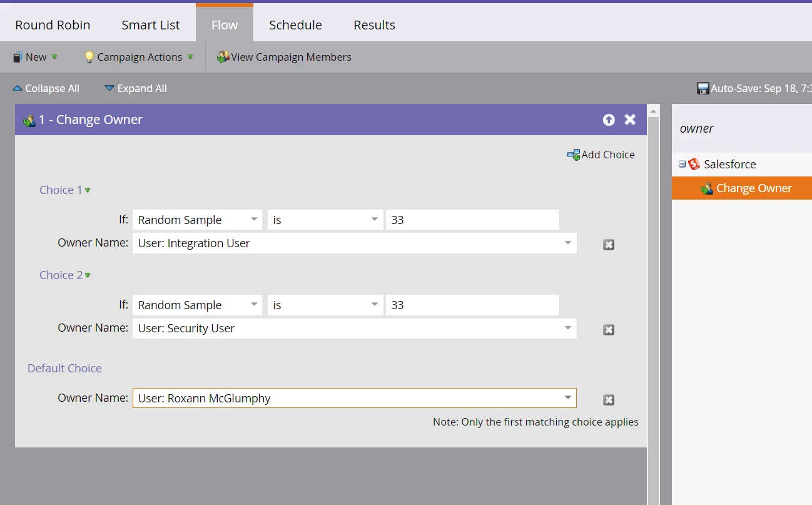Click the Add Choice icon
This screenshot has height=505, width=812.
pyautogui.click(x=573, y=155)
